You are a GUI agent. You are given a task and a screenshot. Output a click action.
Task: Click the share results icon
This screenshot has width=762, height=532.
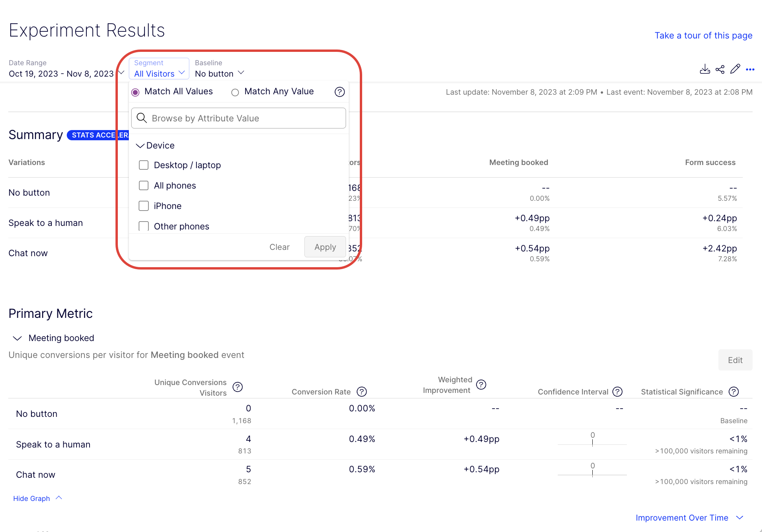720,70
